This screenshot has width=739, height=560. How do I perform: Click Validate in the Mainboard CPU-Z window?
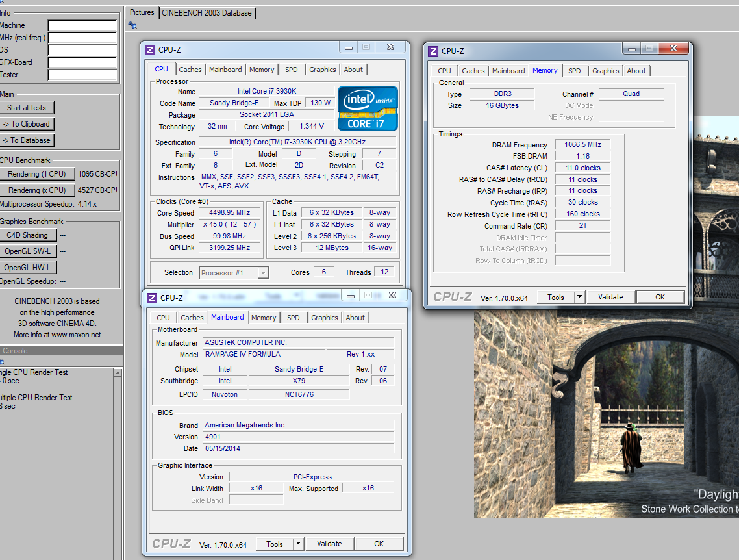329,544
